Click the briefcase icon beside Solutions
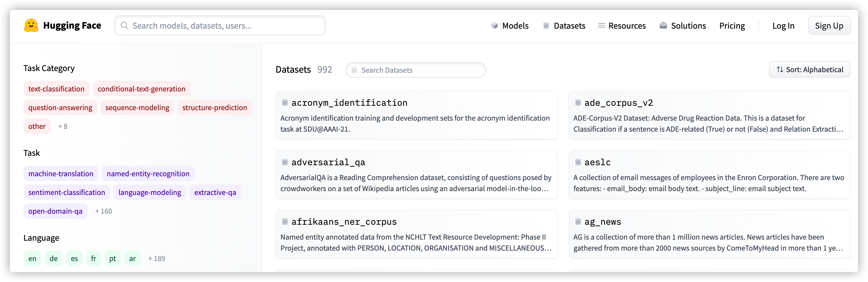 click(x=663, y=26)
